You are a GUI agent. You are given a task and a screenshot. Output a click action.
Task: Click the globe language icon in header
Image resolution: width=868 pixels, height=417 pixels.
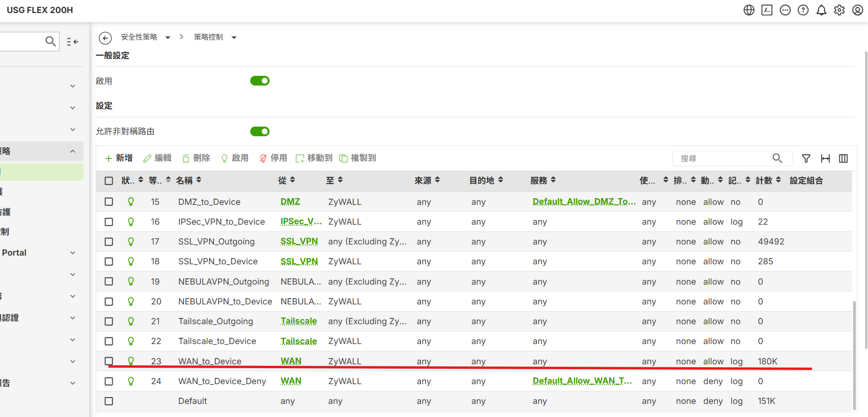[x=749, y=10]
